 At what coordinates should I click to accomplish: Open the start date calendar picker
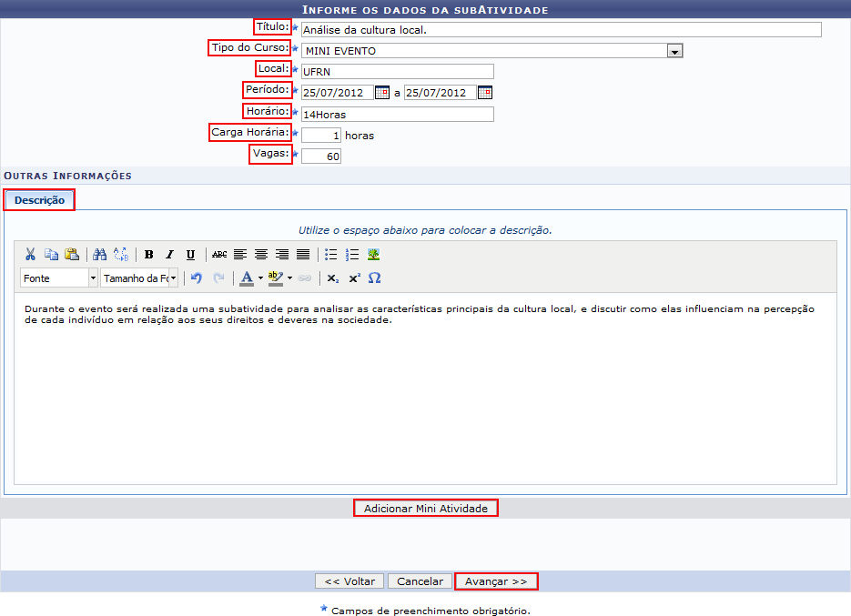382,92
